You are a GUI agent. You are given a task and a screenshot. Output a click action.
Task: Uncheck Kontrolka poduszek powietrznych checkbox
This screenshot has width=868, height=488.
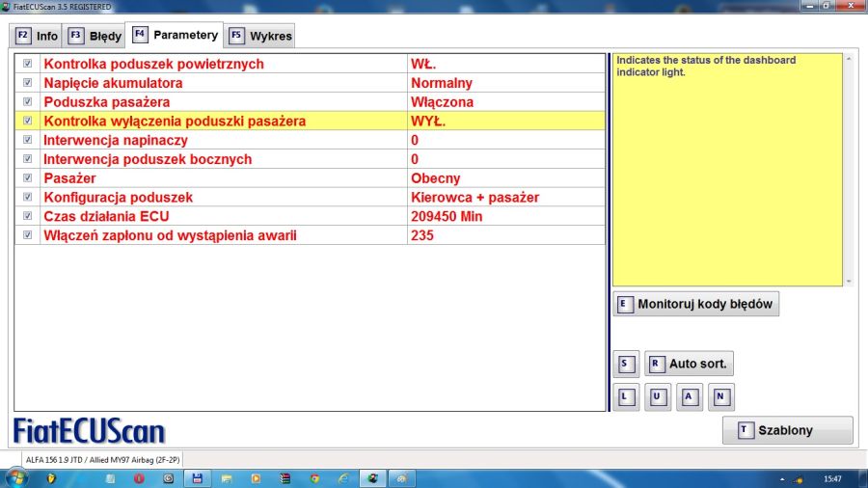point(27,64)
